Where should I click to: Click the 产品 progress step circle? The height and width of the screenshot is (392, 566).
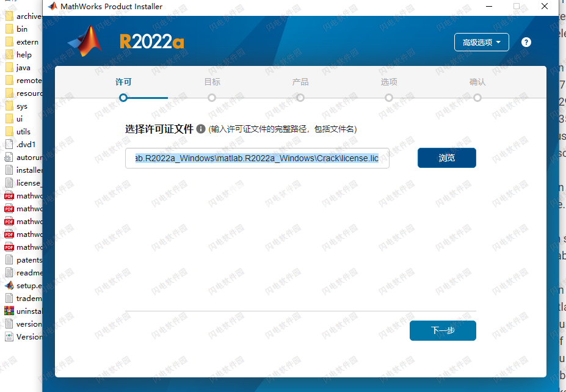click(300, 98)
